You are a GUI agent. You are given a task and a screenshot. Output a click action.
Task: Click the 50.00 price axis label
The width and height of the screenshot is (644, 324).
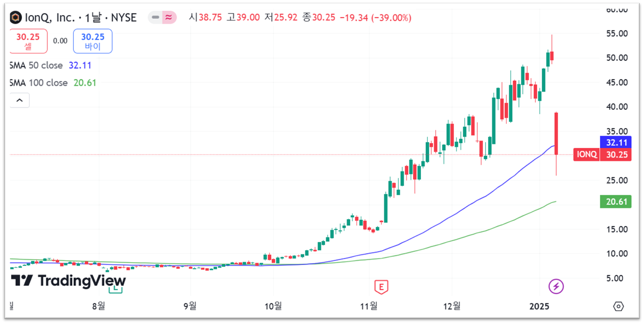coord(617,58)
